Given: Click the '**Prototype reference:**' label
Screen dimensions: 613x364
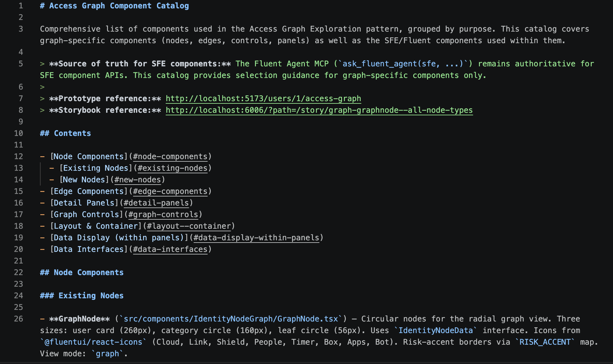Looking at the screenshot, I should coord(105,99).
